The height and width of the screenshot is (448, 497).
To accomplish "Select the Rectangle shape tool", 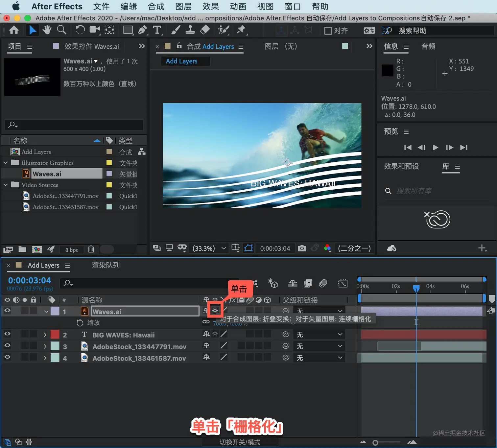I will (x=128, y=30).
